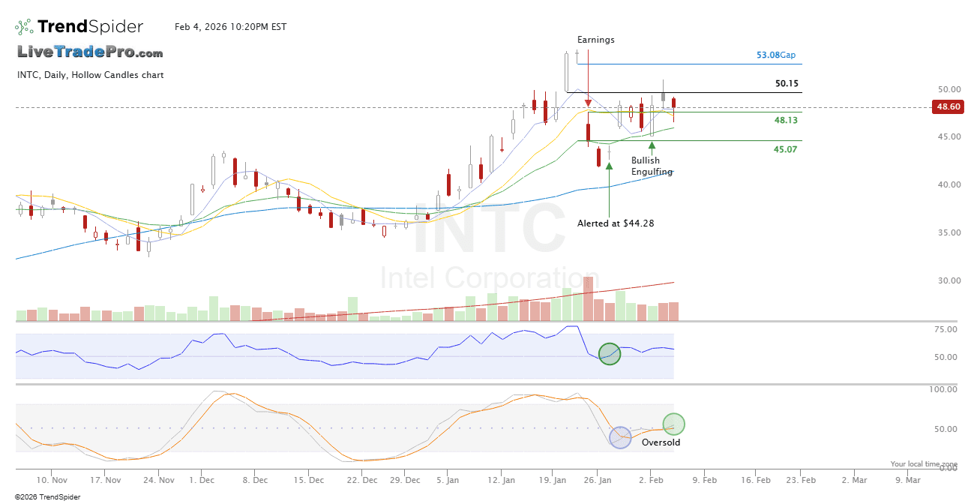The height and width of the screenshot is (504, 980).
Task: Click the TrendSpider logo icon
Action: click(x=25, y=27)
